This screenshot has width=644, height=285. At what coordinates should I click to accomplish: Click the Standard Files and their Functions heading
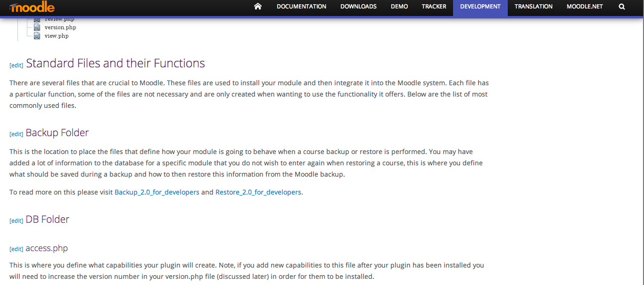pos(116,63)
